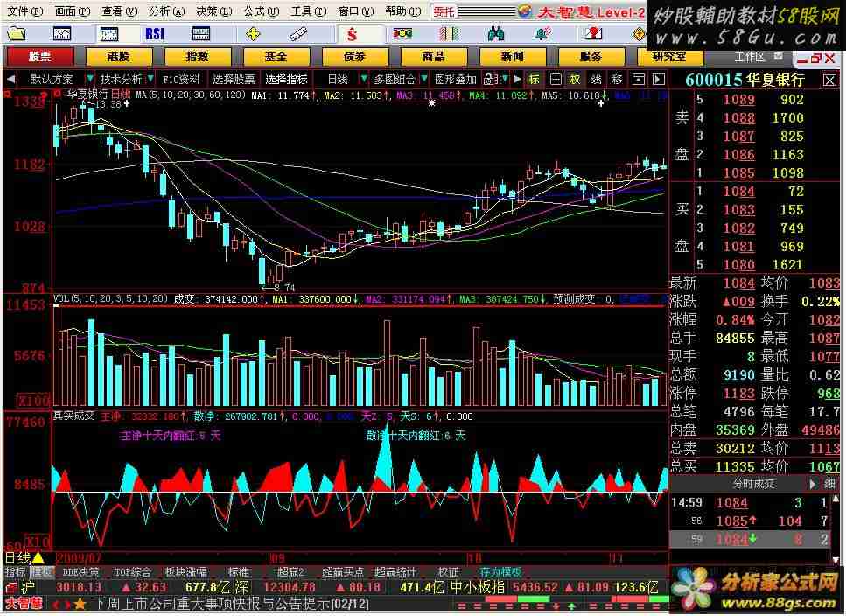Click the open folder toolbar icon
Viewport: 846px width, 616px height.
tap(17, 33)
